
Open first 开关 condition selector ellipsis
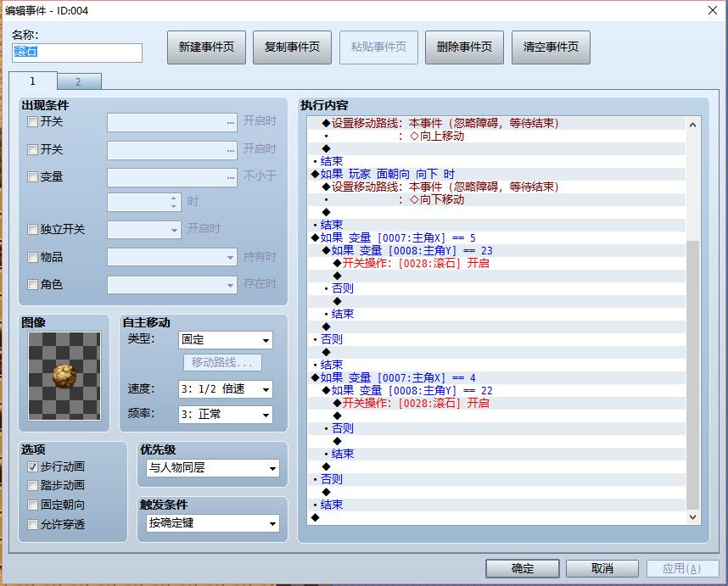231,123
